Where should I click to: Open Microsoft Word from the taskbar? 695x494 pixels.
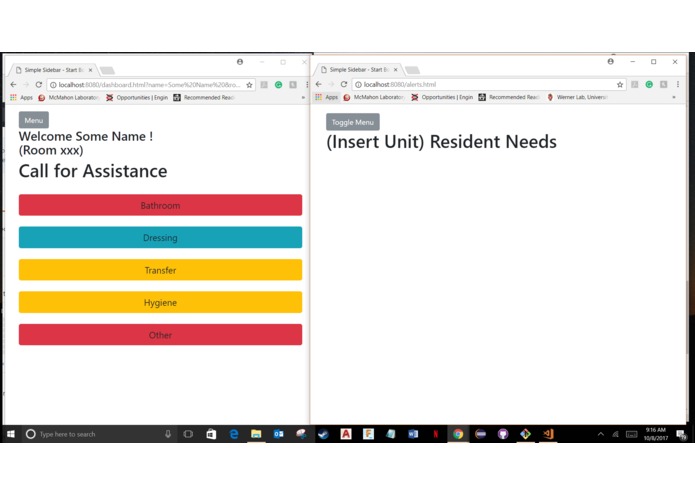pos(413,434)
